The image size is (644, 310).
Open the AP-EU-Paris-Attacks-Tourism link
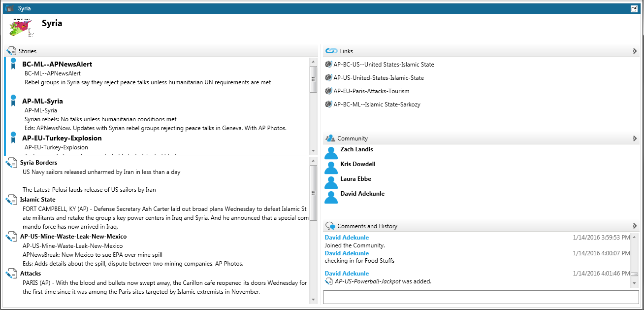pos(371,91)
